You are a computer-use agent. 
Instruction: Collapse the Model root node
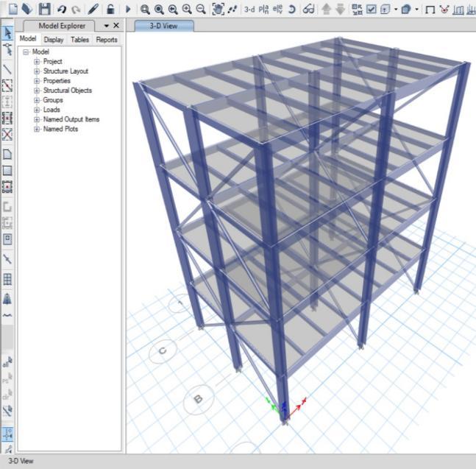(x=26, y=52)
